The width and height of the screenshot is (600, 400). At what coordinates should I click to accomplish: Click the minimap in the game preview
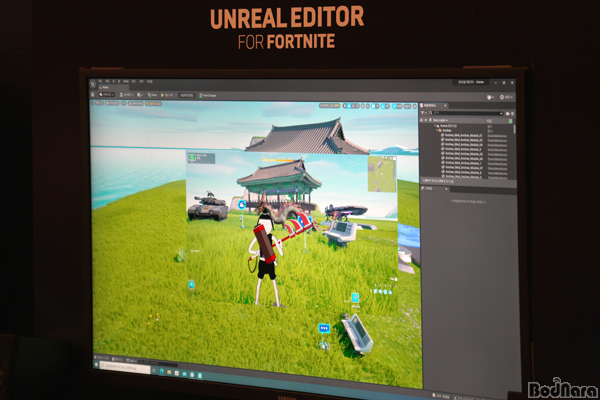click(x=382, y=173)
